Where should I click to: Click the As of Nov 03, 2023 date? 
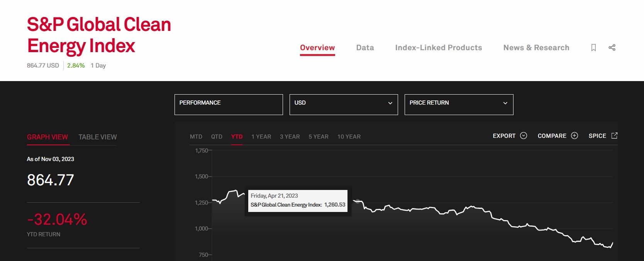click(x=50, y=159)
